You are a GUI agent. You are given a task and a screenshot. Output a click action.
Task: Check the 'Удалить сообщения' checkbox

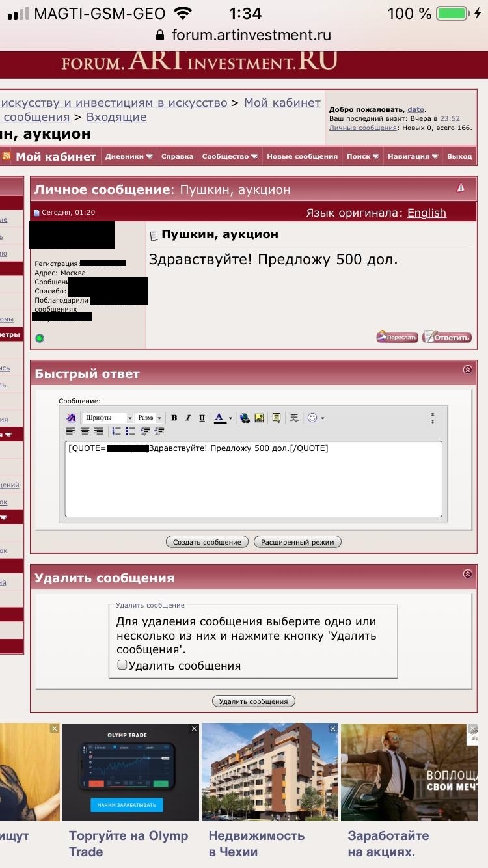[122, 665]
